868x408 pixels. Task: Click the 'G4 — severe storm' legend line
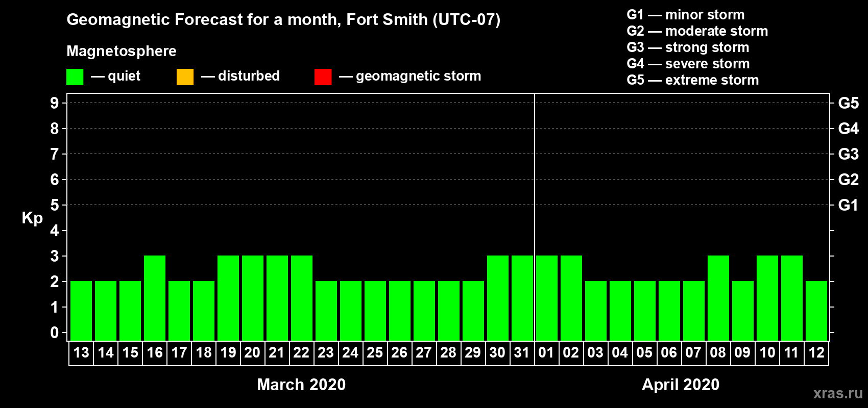[x=688, y=64]
